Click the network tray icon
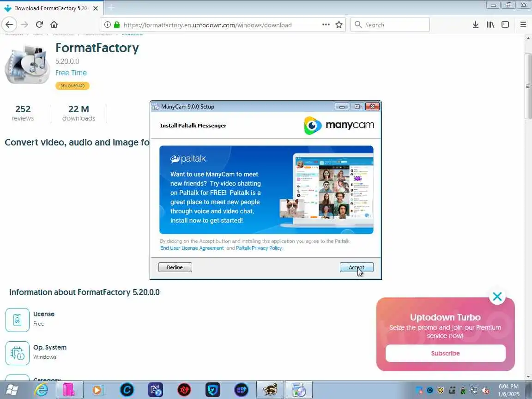 pos(474,391)
